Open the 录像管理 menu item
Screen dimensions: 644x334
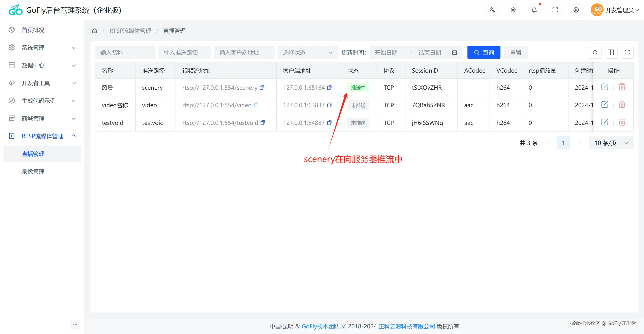pos(33,172)
